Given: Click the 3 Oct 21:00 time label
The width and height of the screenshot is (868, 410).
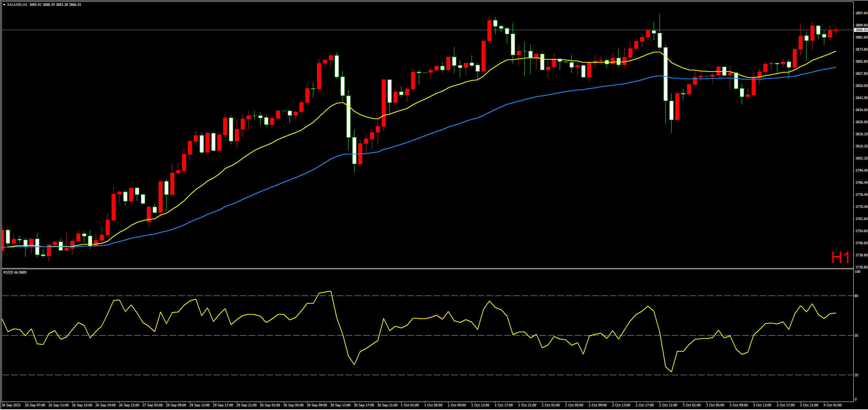Looking at the screenshot, I should click(x=809, y=405).
